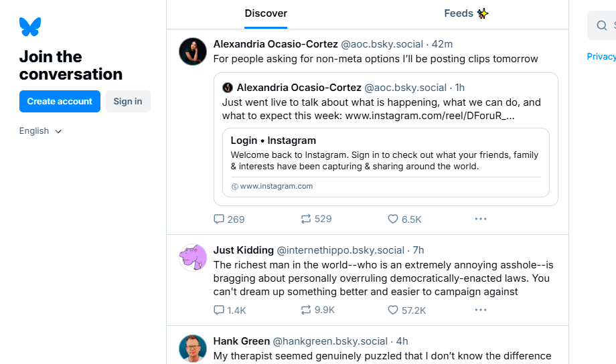Switch to the Feeds tab
This screenshot has height=364, width=616.
tap(466, 13)
